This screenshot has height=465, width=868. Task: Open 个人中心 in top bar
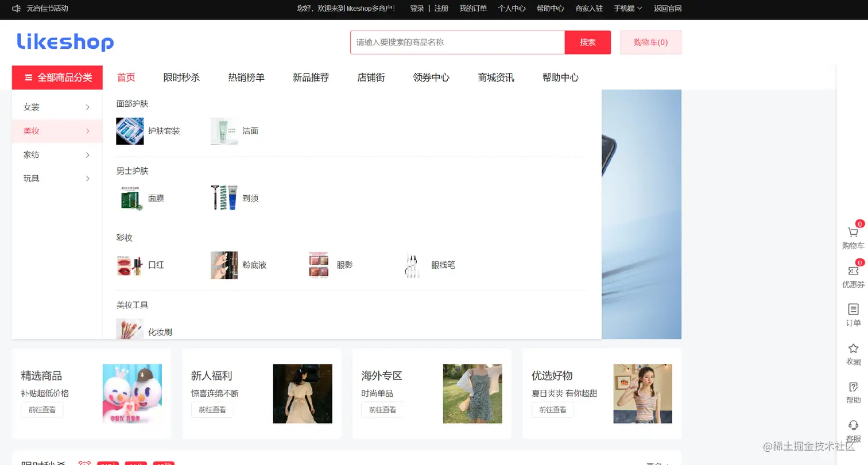point(511,9)
